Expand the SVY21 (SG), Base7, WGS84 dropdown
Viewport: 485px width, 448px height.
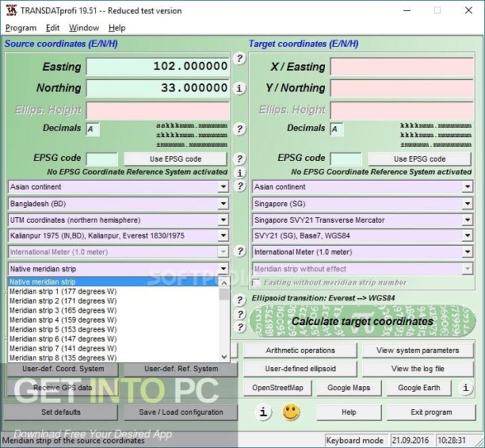[468, 236]
